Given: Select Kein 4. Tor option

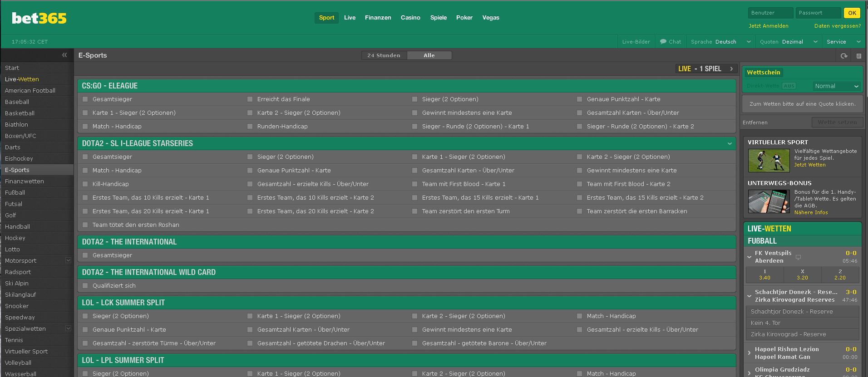Looking at the screenshot, I should tap(803, 323).
